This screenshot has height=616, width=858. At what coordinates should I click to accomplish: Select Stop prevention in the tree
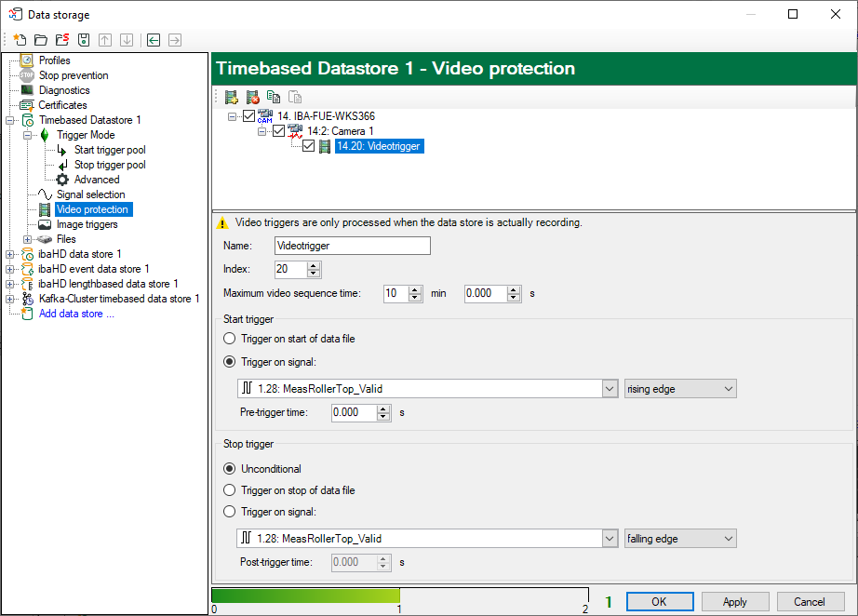pyautogui.click(x=73, y=75)
